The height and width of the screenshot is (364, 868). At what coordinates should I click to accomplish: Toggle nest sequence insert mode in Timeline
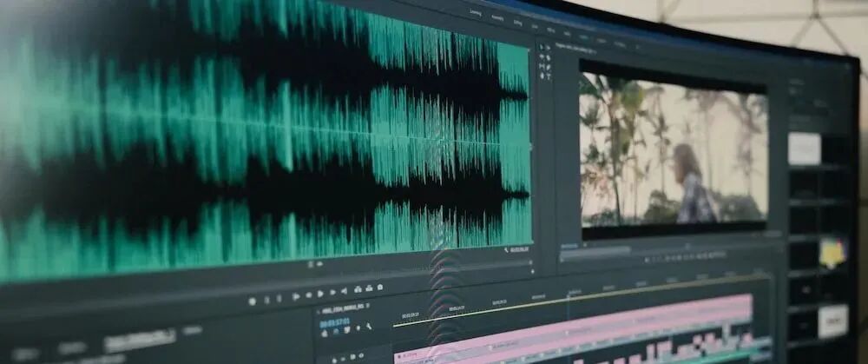[325, 334]
